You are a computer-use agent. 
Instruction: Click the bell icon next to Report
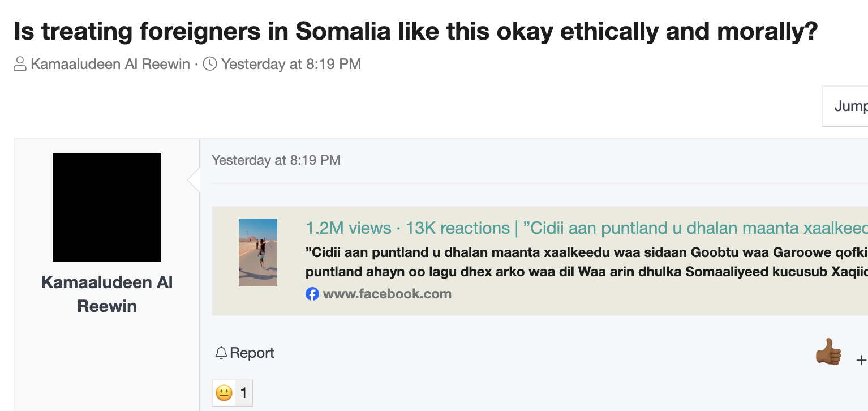pos(221,353)
